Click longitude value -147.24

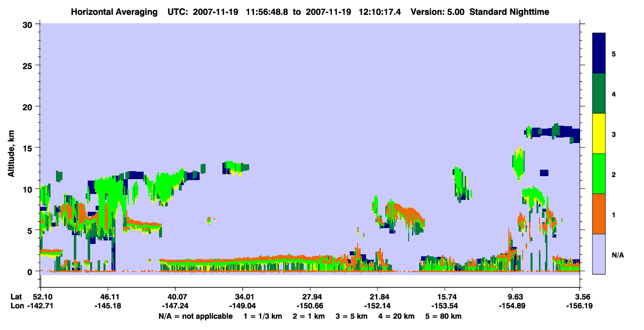pos(175,306)
